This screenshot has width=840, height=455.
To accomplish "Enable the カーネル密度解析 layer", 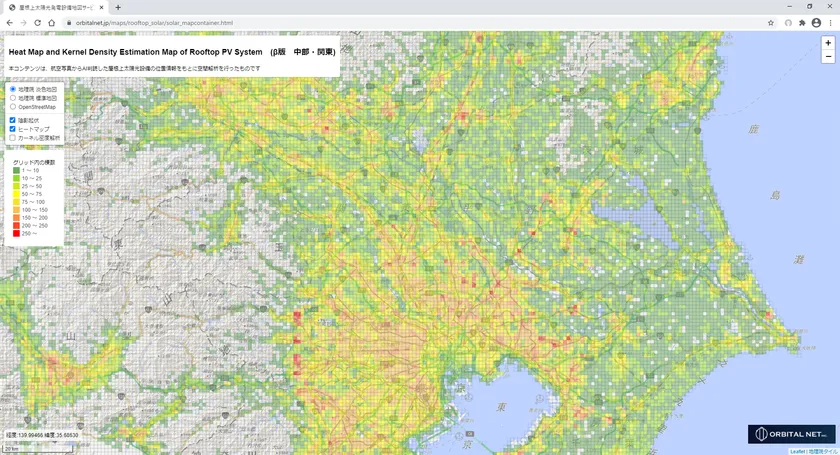I will 12,138.
